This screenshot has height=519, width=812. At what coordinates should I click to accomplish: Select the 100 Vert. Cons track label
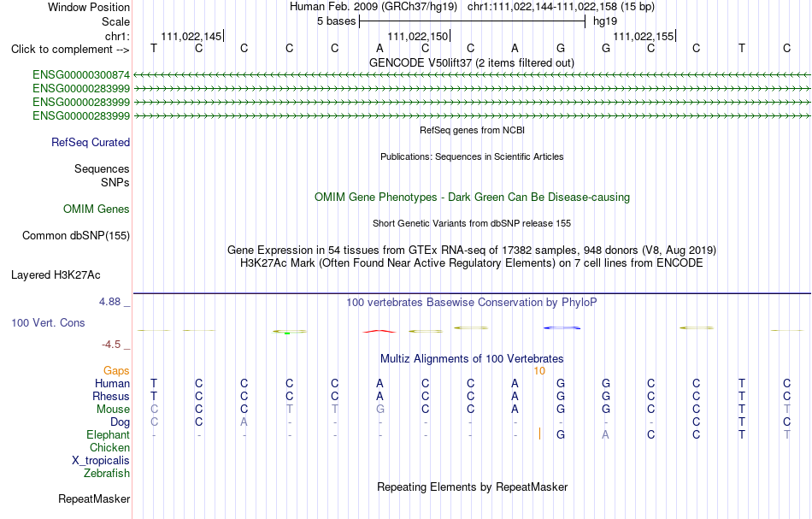coord(48,322)
